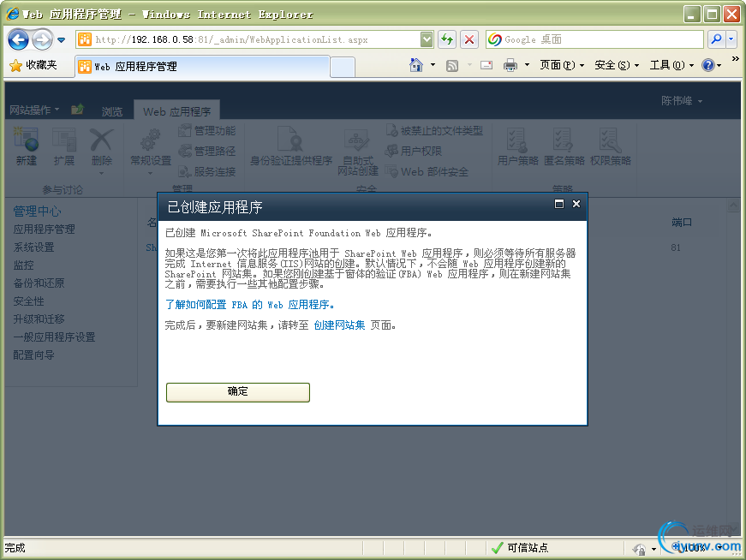Click the Print icon

pyautogui.click(x=510, y=65)
